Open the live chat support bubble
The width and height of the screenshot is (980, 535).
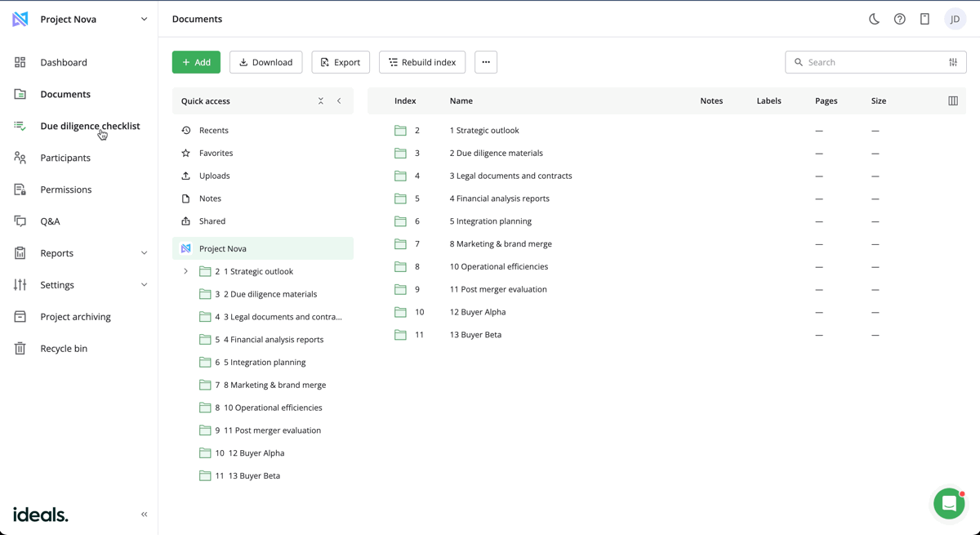point(948,504)
